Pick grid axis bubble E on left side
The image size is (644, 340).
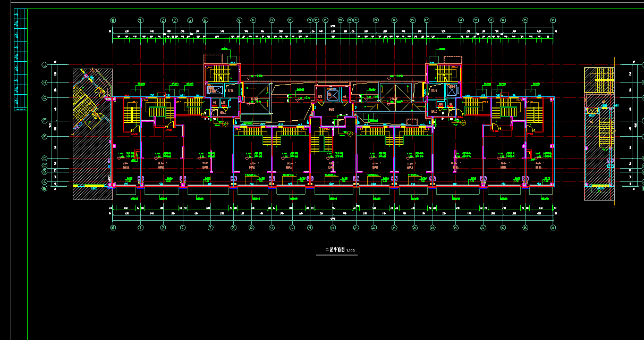45,137
